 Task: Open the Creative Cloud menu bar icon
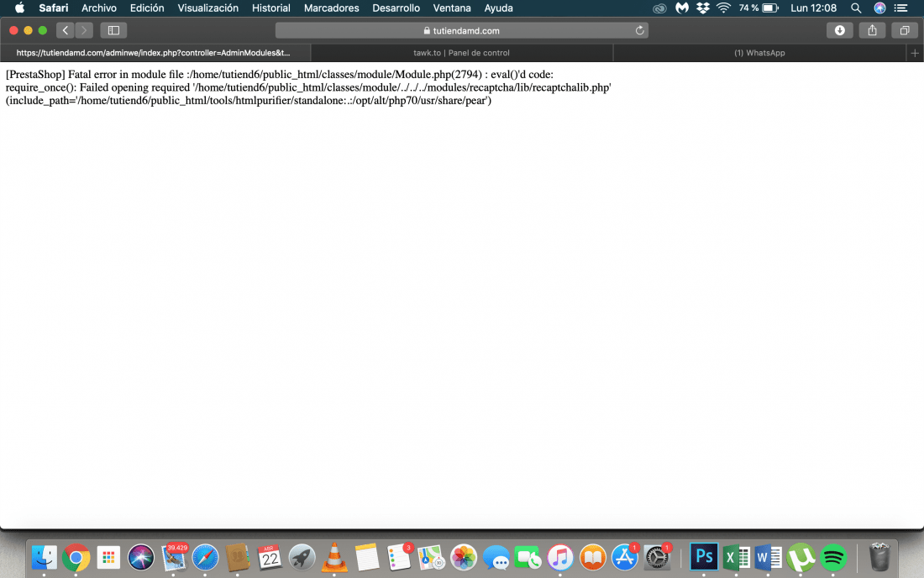click(659, 8)
